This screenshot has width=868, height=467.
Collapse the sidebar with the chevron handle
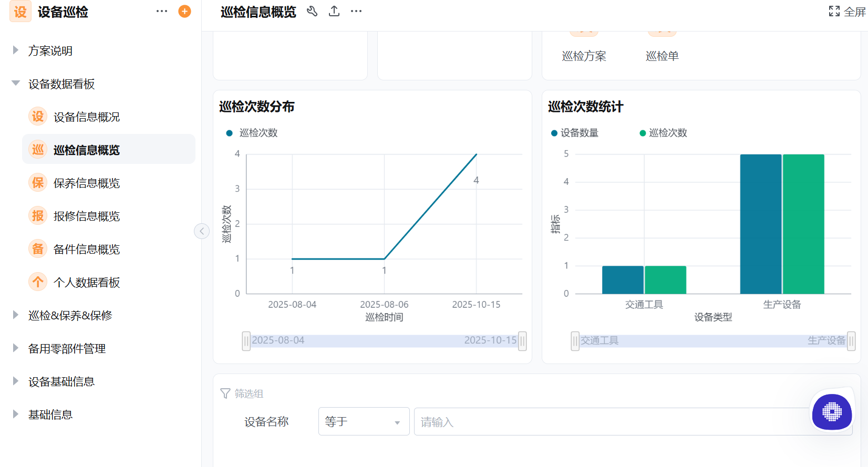tap(202, 231)
